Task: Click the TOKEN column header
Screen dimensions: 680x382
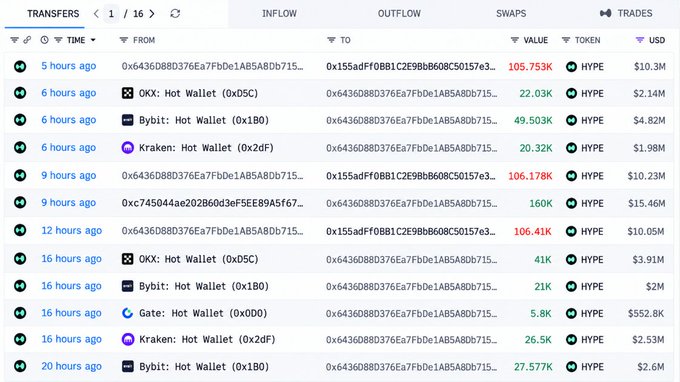Action: coord(588,40)
